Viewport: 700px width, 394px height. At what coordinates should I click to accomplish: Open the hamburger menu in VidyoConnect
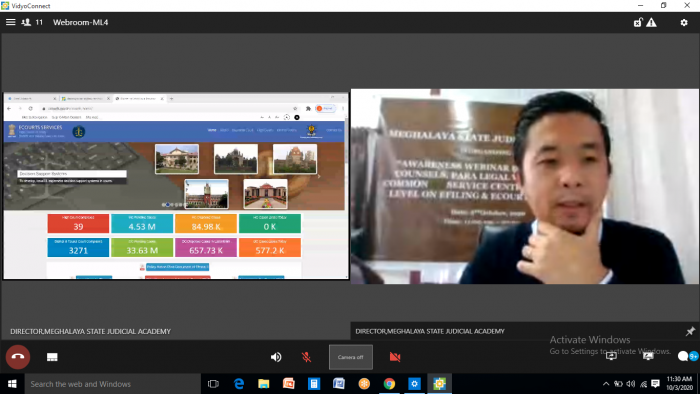coord(11,22)
